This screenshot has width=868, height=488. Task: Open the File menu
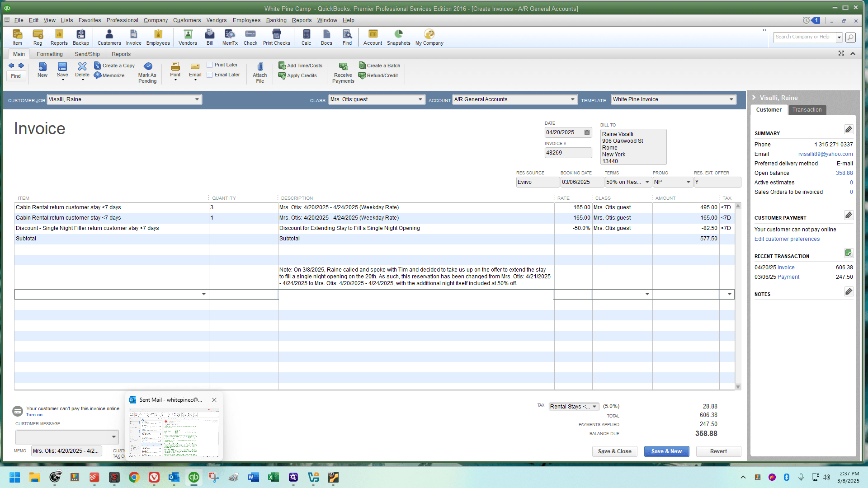(x=19, y=20)
